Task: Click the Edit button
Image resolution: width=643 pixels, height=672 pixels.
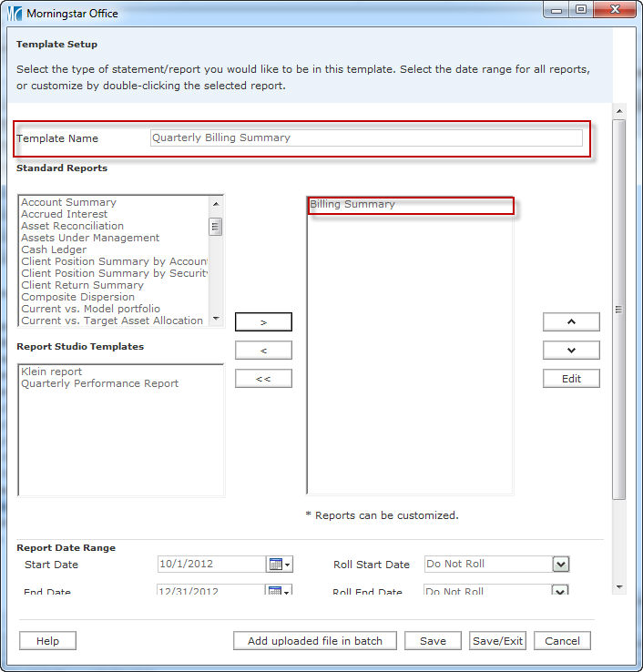Action: pos(571,379)
